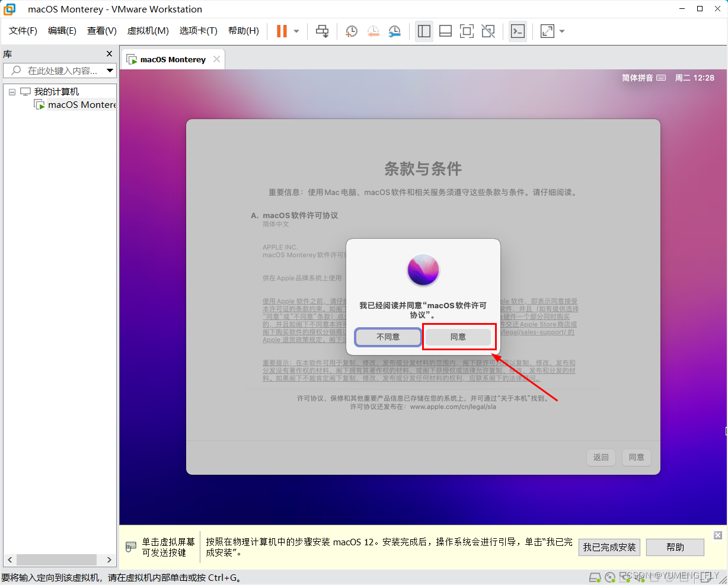Switch to full screen mode icon
Image resolution: width=728 pixels, height=585 pixels.
467,31
